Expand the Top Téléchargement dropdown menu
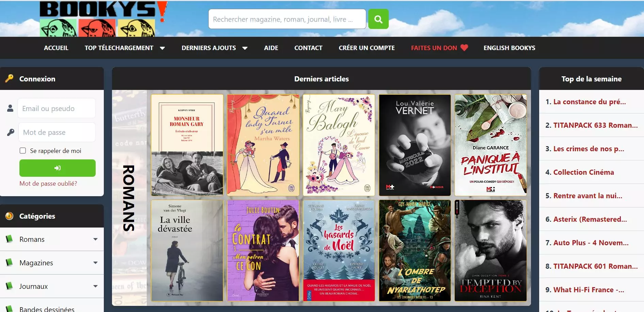Screen dimensions: 644x312 pyautogui.click(x=162, y=48)
